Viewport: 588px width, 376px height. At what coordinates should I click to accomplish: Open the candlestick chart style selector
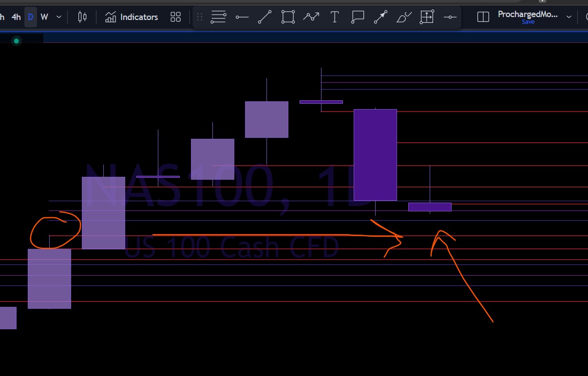point(82,17)
